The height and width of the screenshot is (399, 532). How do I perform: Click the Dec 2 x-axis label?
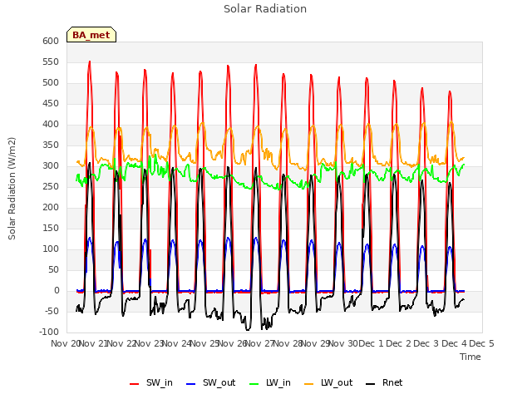(399, 343)
